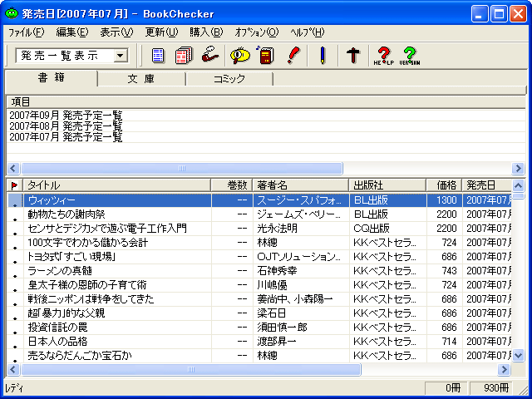532x399 pixels.
Task: Open the red question mark HELP icon
Action: point(384,56)
